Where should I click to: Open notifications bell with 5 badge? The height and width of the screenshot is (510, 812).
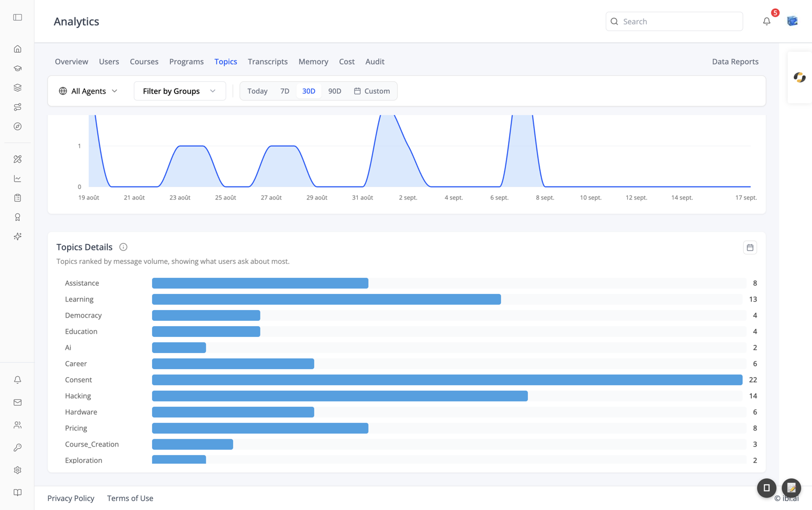click(x=767, y=21)
